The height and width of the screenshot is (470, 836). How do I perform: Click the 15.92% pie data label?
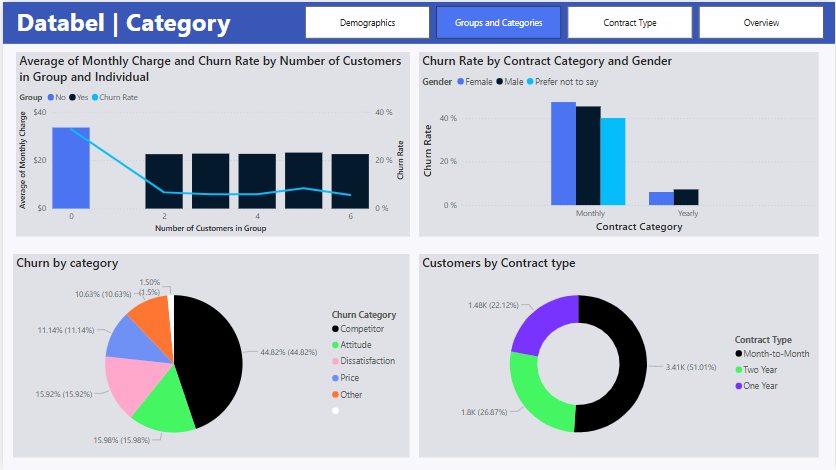(x=64, y=394)
